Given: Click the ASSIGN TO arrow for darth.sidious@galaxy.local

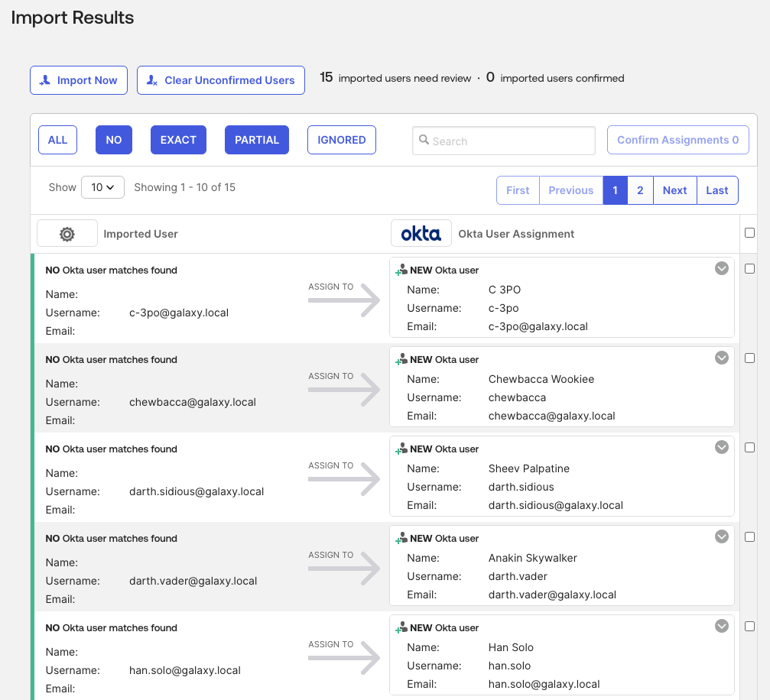Looking at the screenshot, I should point(343,478).
